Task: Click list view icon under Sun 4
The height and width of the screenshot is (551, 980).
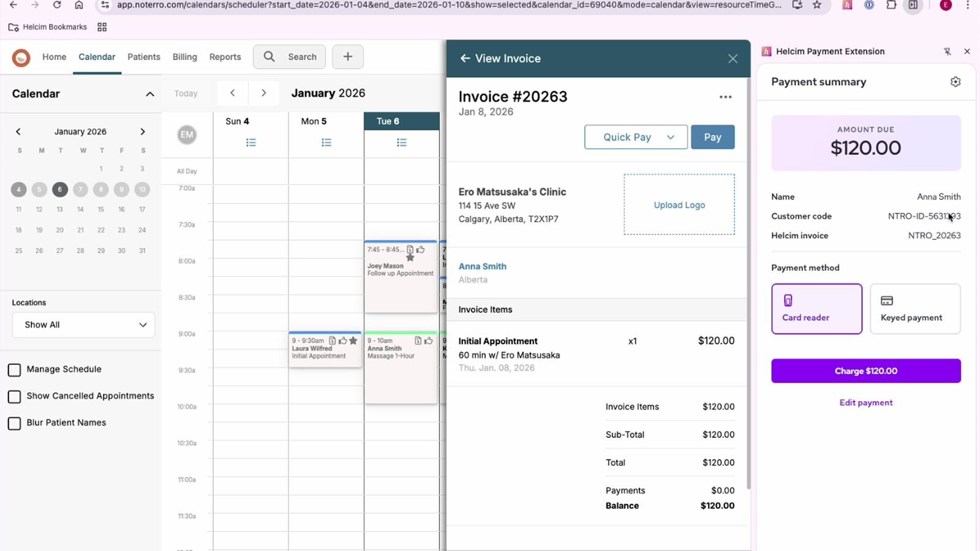Action: click(251, 143)
